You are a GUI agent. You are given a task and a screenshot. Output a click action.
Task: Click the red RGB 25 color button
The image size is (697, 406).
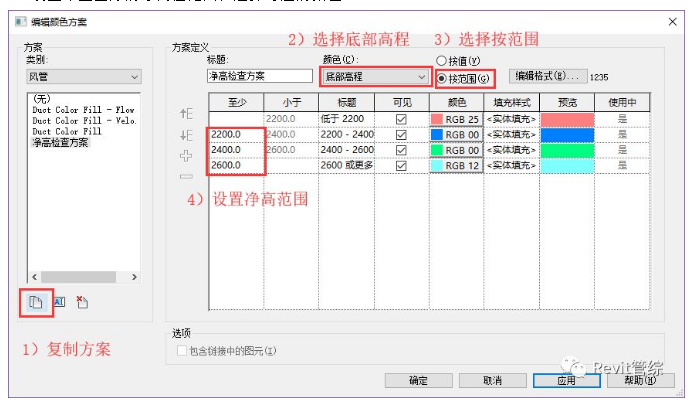(456, 119)
